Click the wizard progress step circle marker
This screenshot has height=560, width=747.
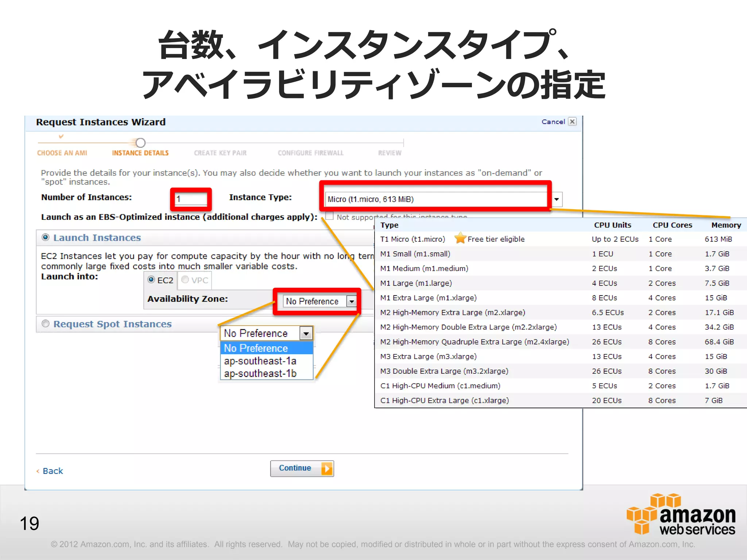140,143
